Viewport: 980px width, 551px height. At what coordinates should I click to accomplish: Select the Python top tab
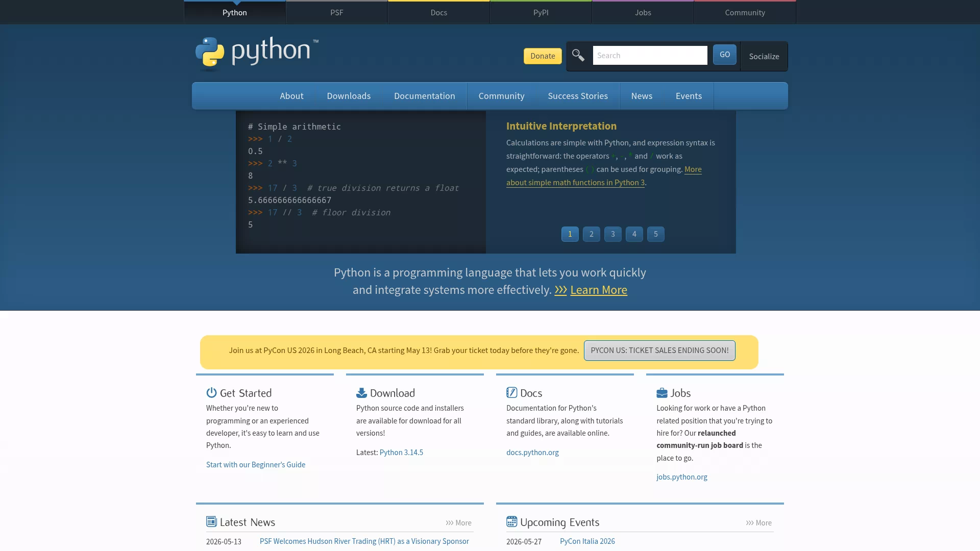click(x=235, y=12)
